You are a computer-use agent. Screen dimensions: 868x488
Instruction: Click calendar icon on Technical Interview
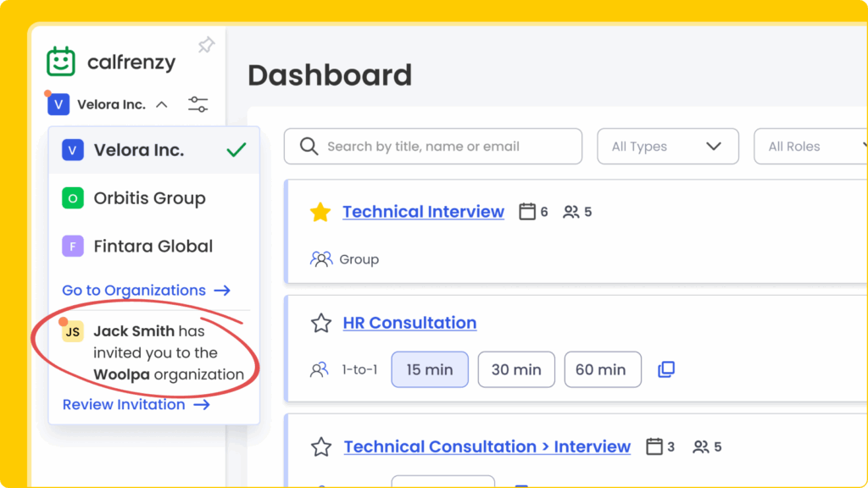pyautogui.click(x=527, y=212)
